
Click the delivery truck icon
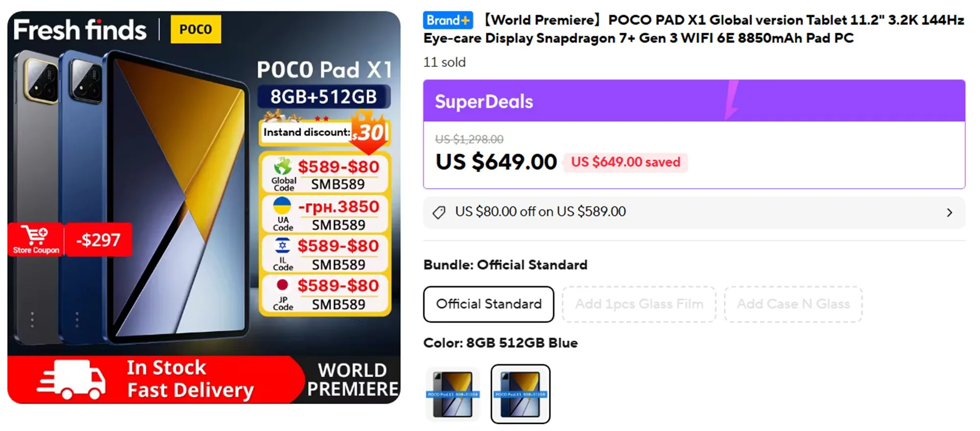pos(71,380)
